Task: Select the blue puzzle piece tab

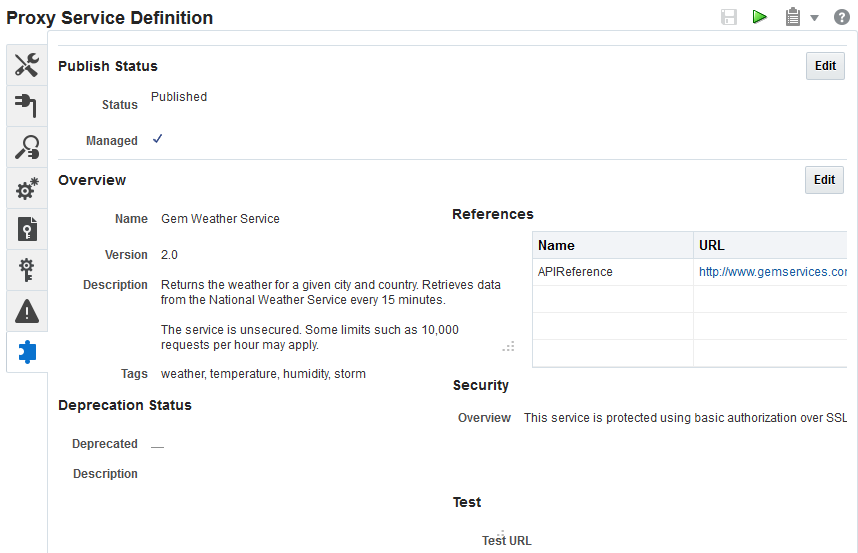Action: [27, 352]
